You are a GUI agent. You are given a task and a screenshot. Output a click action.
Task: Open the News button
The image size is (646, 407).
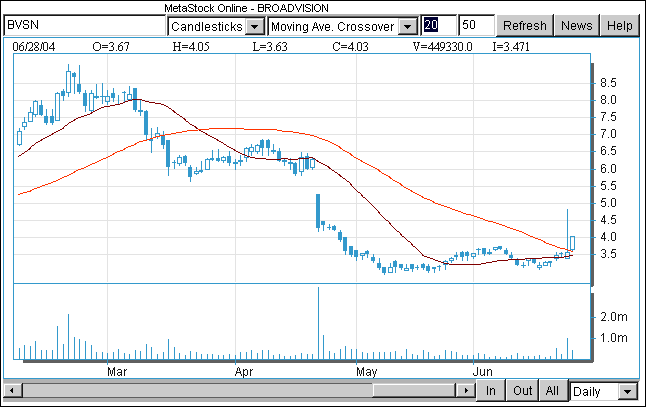pos(576,26)
